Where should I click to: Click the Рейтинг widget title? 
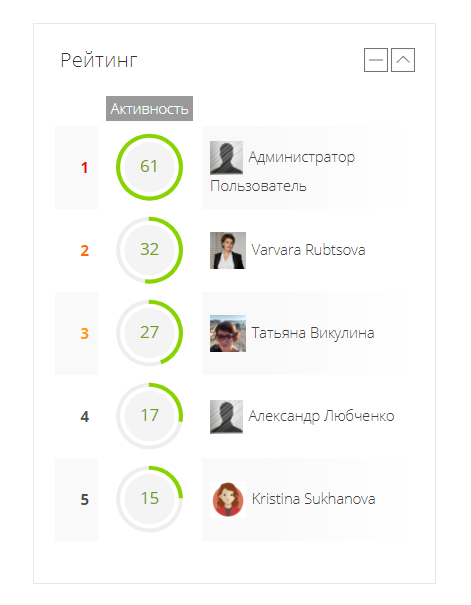tap(99, 61)
